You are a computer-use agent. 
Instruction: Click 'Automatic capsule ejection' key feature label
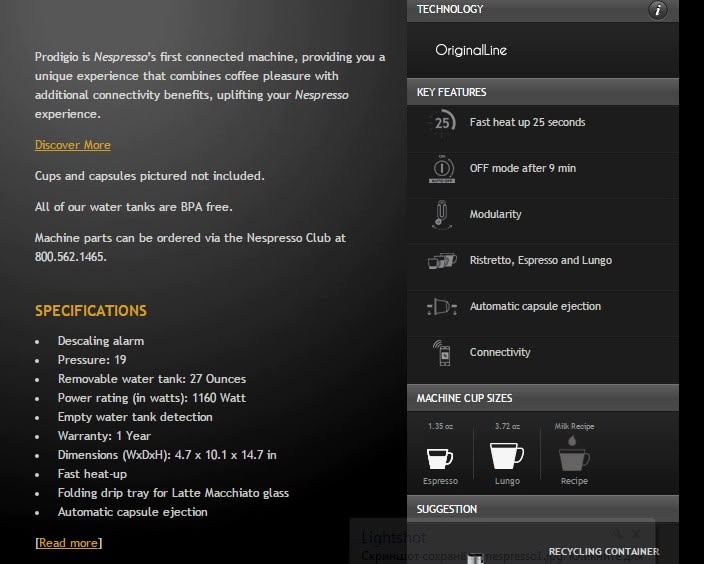(535, 306)
